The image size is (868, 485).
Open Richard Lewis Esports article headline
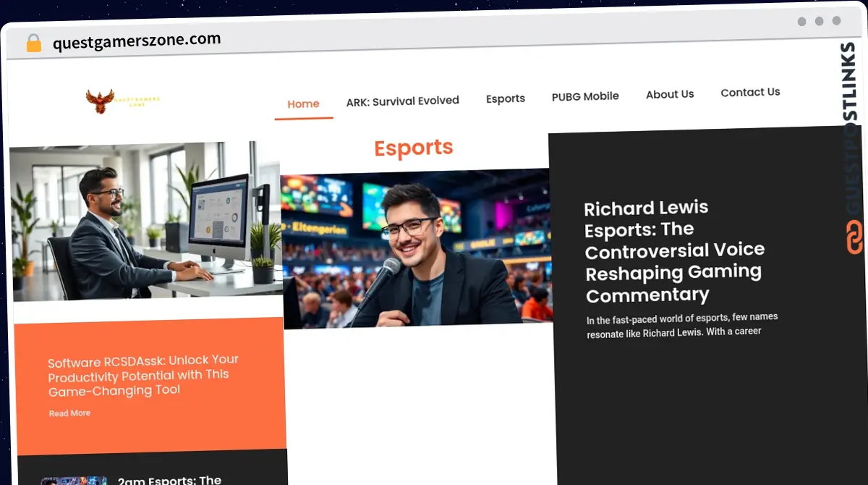(674, 251)
